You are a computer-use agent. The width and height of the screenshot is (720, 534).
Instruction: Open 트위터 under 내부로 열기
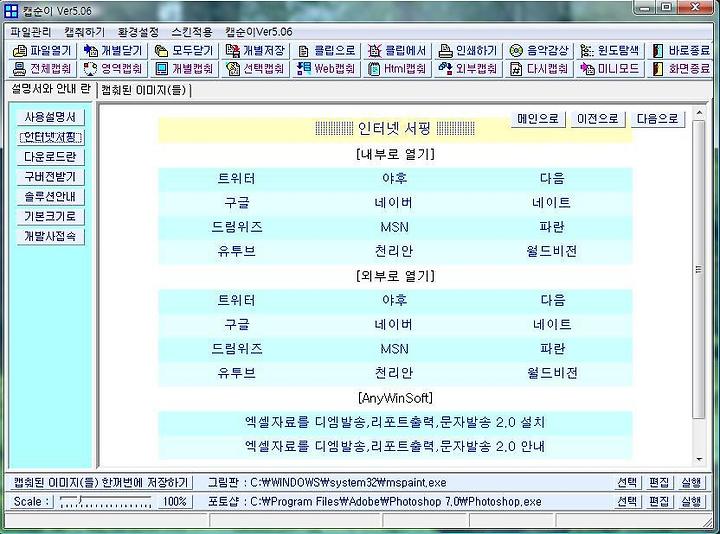(236, 179)
